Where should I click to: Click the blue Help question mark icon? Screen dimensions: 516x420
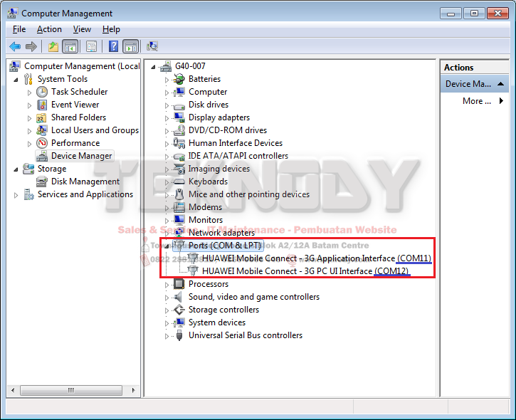coord(113,46)
